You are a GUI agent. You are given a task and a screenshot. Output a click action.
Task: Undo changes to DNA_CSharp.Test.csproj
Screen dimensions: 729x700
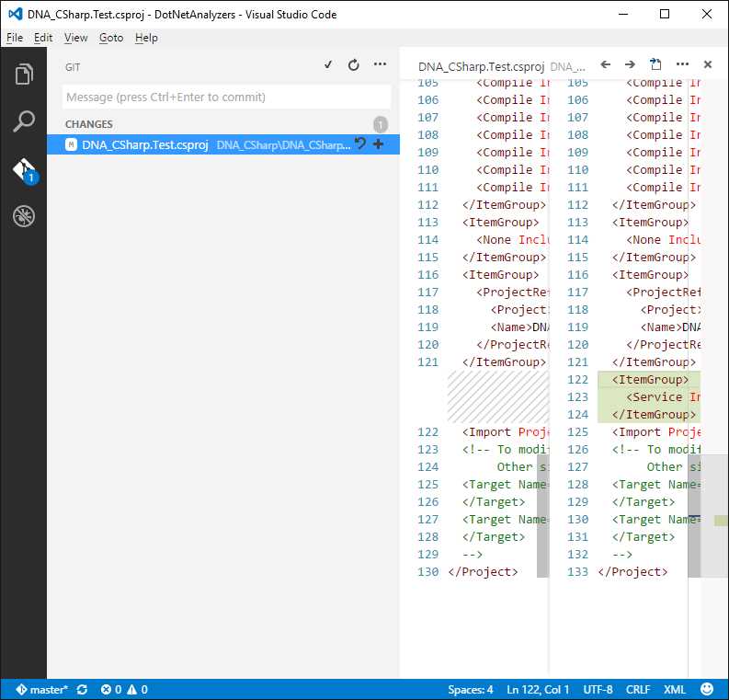[x=359, y=143]
